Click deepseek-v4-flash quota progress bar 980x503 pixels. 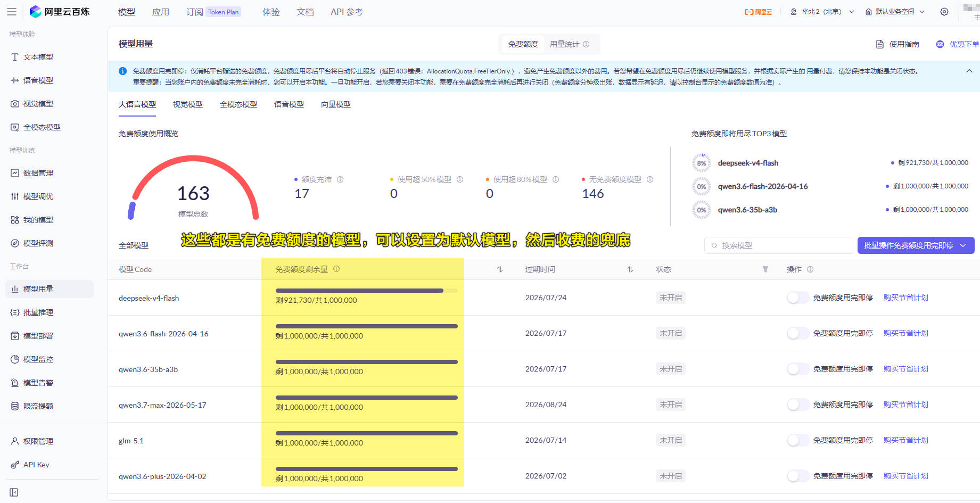(x=366, y=291)
